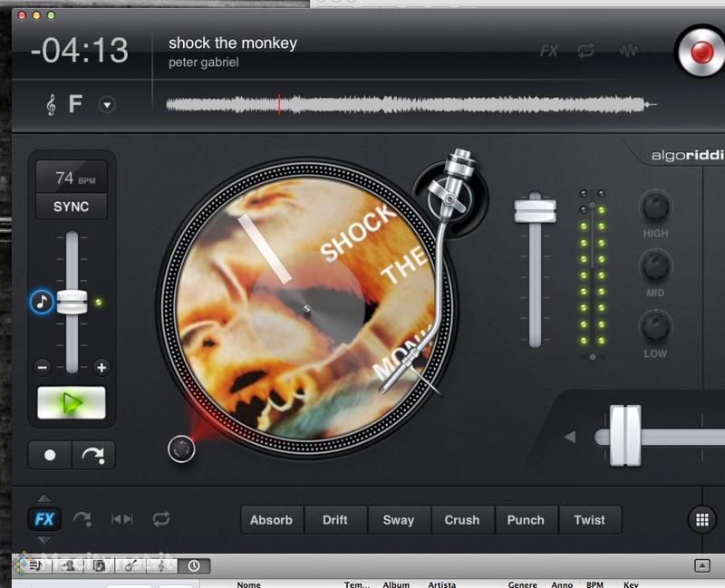This screenshot has height=588, width=725.
Task: Toggle the blue key-lock music note button
Action: [42, 302]
